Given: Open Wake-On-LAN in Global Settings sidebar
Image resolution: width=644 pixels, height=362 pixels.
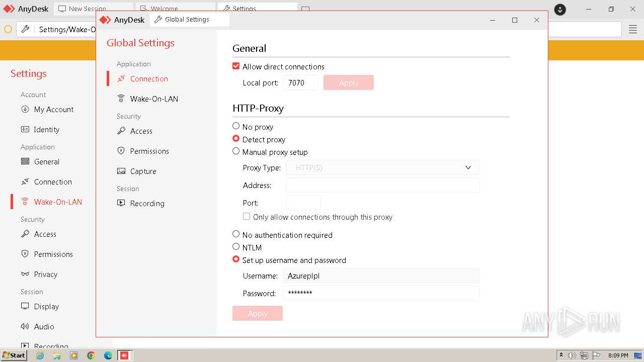Looking at the screenshot, I should point(154,99).
